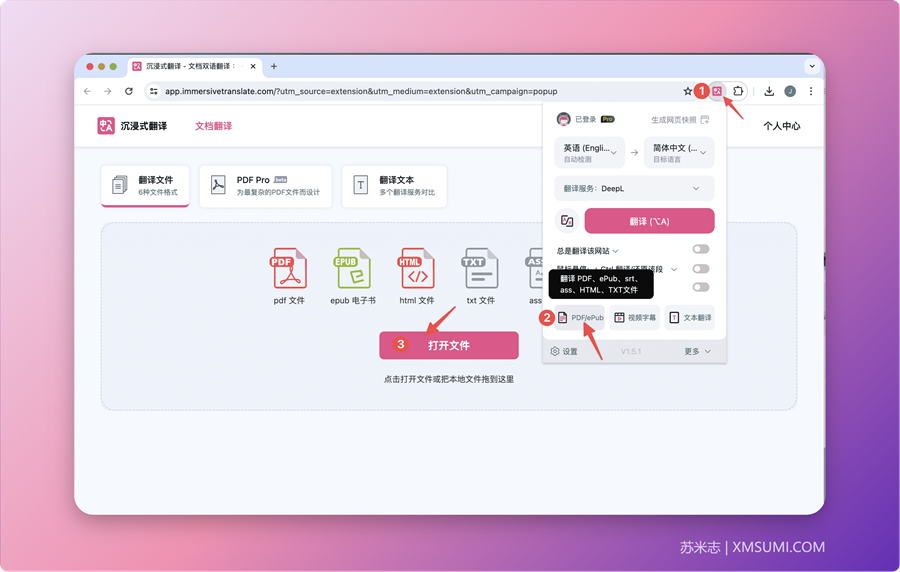900x572 pixels.
Task: Click the address bar URL
Action: pos(361,91)
